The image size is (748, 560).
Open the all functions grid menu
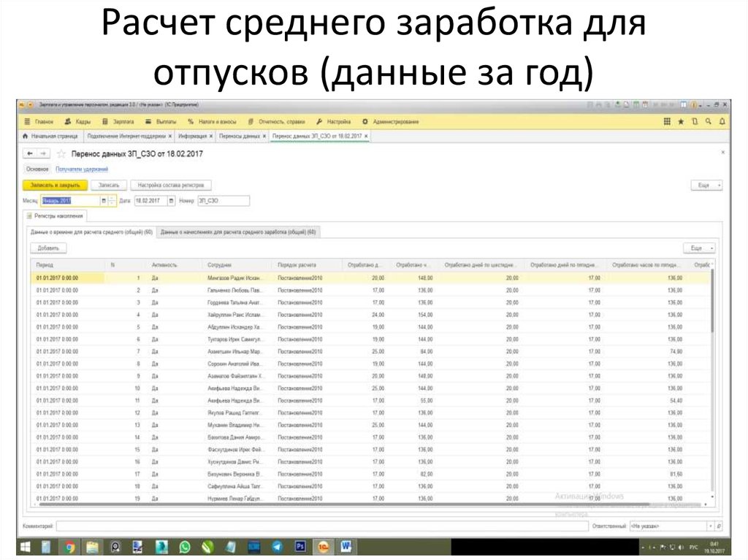coord(667,122)
